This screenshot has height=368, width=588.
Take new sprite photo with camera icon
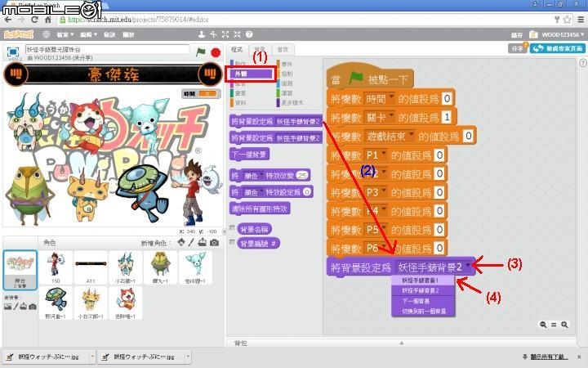click(214, 243)
